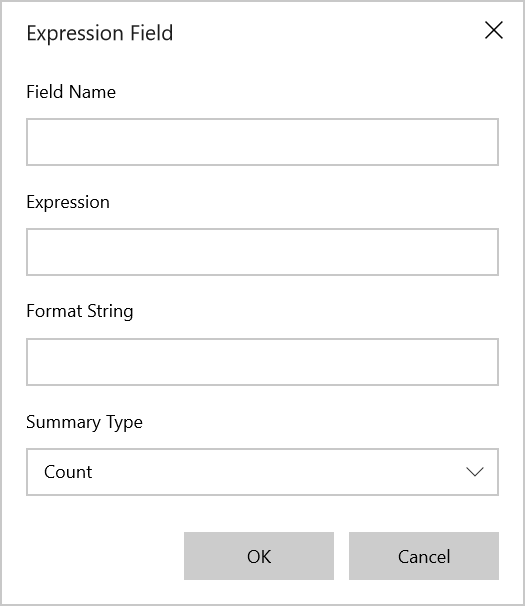Confirm with the OK button

[x=259, y=556]
